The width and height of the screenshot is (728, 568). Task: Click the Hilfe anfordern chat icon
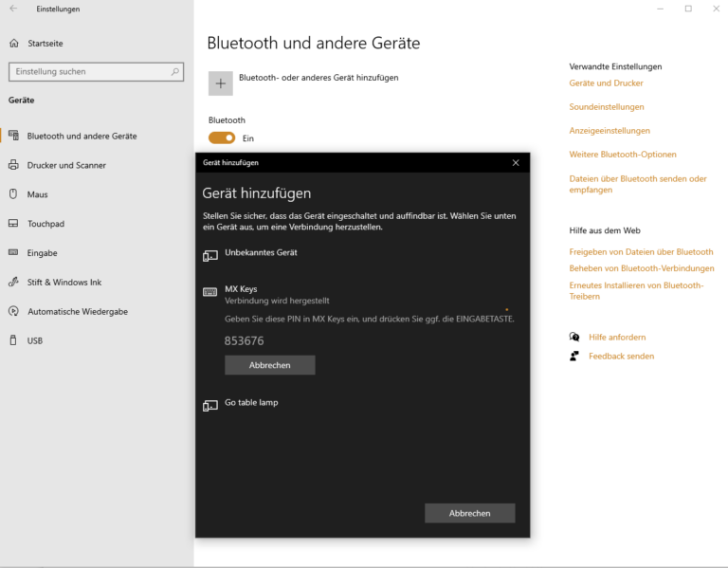pos(574,337)
